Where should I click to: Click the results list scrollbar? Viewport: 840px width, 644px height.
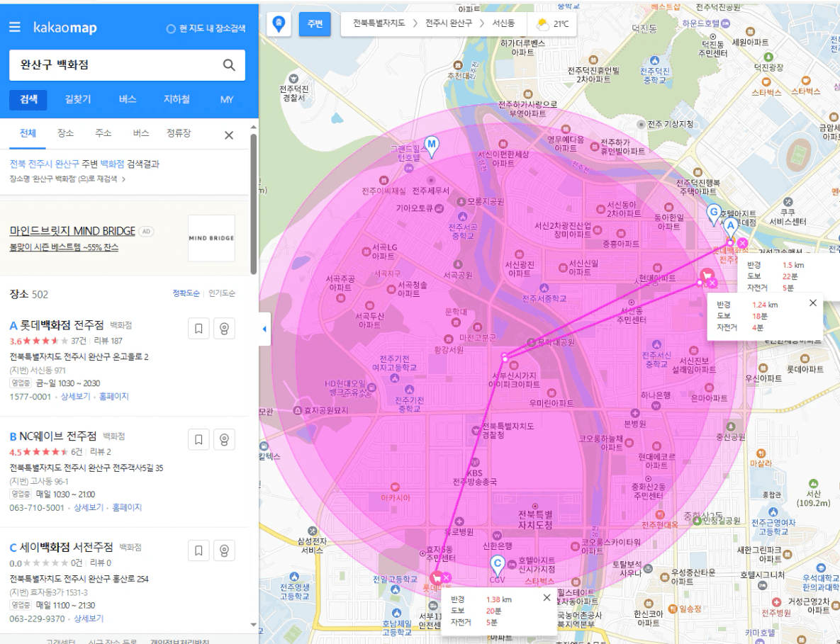pos(253,203)
